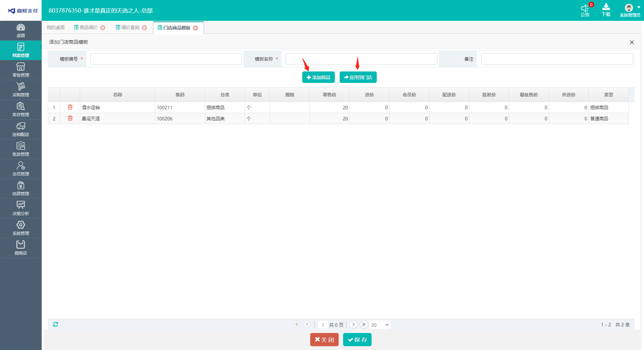Open 会员管理 in the sidebar
The image size is (644, 350).
point(21,169)
